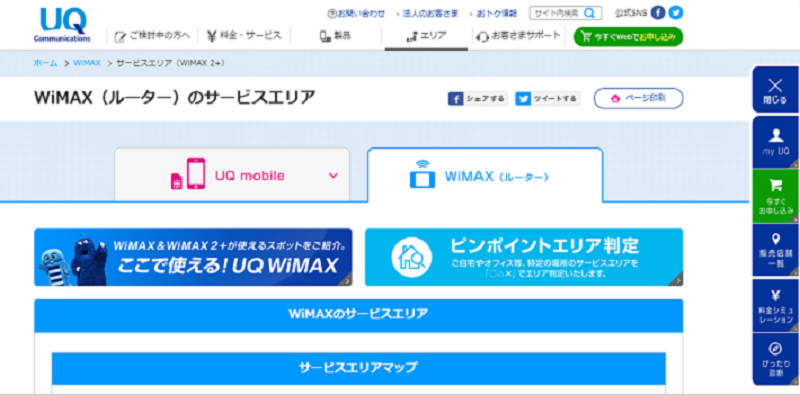Open エリア menu
The height and width of the screenshot is (395, 800).
tap(427, 37)
